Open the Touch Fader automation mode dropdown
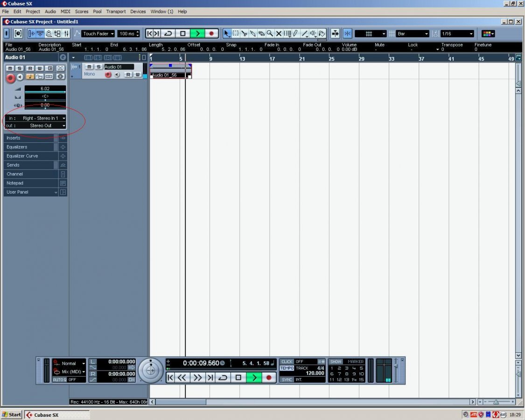The image size is (525, 420). 98,34
